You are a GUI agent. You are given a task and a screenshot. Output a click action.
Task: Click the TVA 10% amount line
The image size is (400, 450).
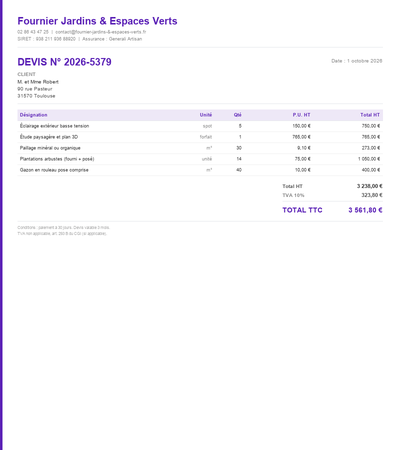point(332,195)
